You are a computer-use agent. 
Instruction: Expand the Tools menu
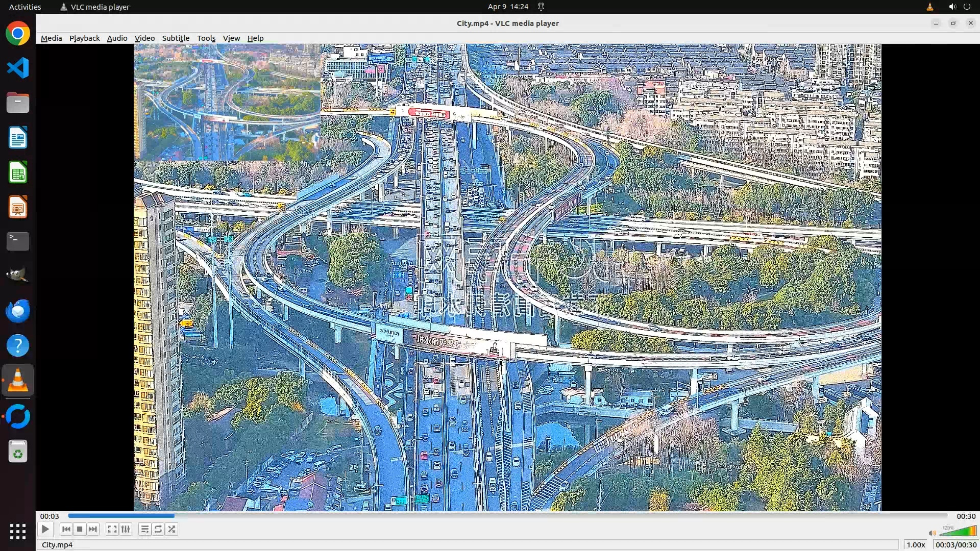pyautogui.click(x=206, y=38)
